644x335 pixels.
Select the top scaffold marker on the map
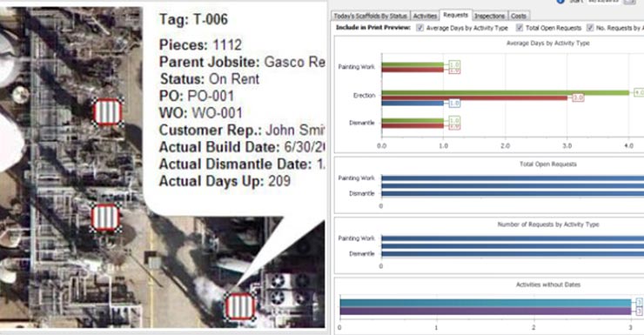(x=108, y=112)
